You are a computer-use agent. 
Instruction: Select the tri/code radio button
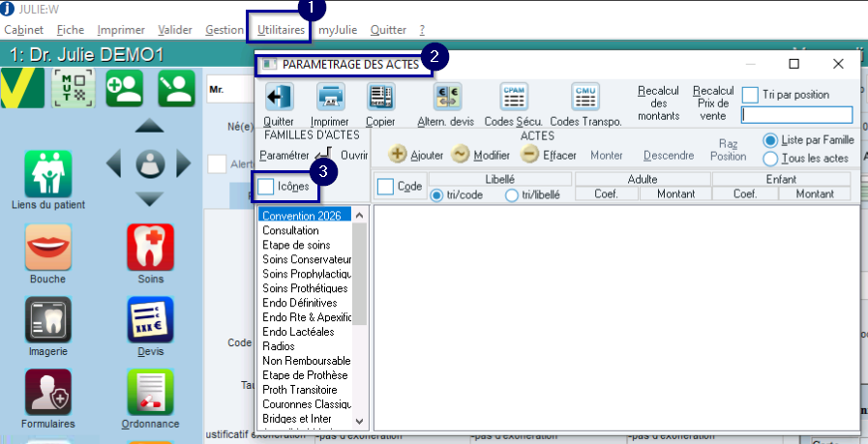tap(436, 194)
